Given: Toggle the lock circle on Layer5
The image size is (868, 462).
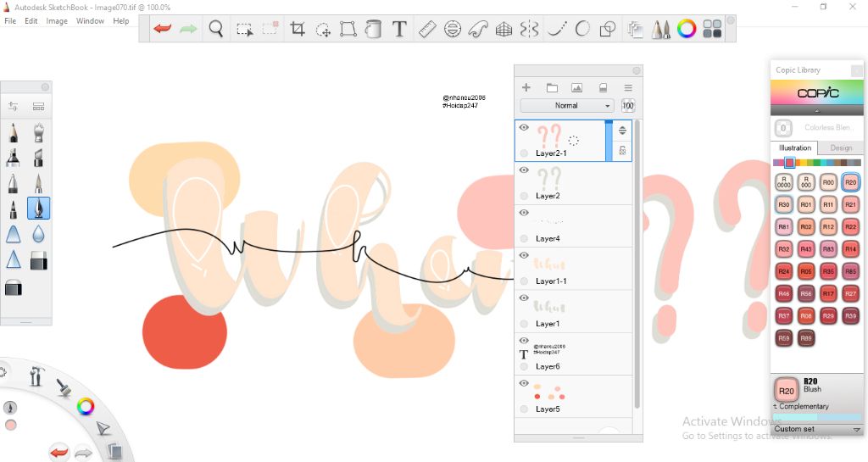Looking at the screenshot, I should coord(524,409).
